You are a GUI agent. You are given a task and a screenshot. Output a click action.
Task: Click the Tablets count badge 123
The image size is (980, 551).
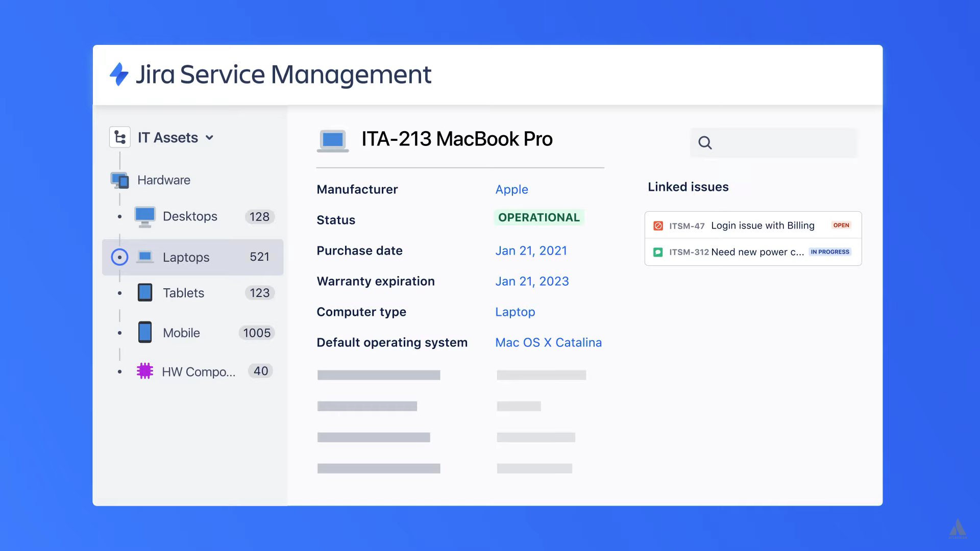pyautogui.click(x=259, y=293)
